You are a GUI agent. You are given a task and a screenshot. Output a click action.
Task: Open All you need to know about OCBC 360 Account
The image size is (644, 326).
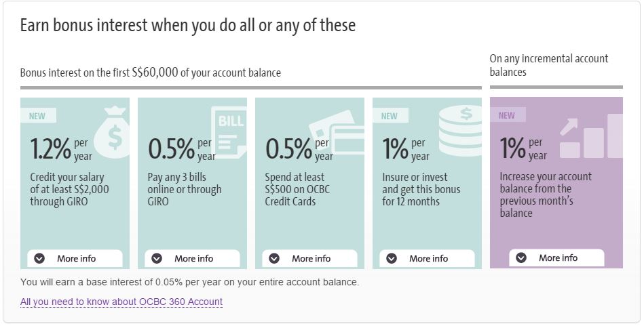pyautogui.click(x=121, y=302)
